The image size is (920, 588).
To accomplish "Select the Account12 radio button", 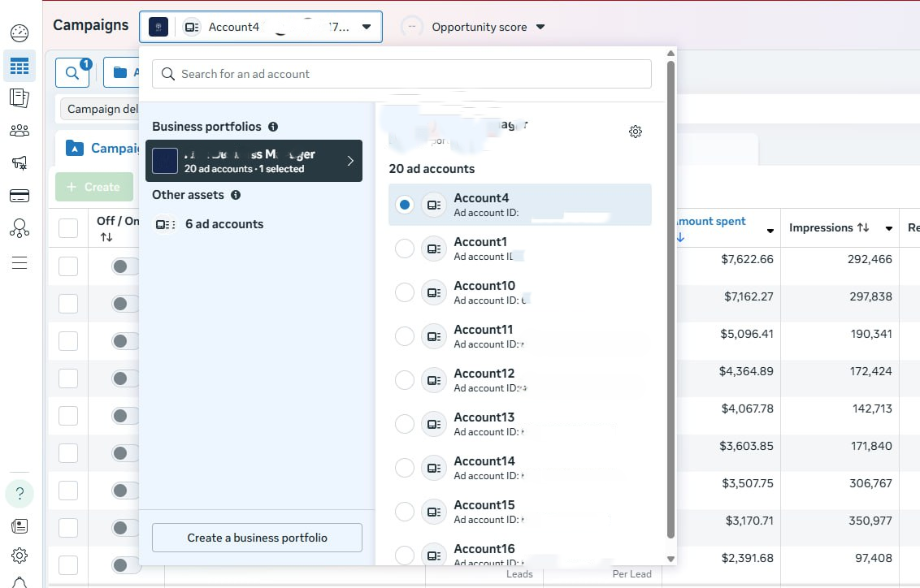I will coord(404,380).
